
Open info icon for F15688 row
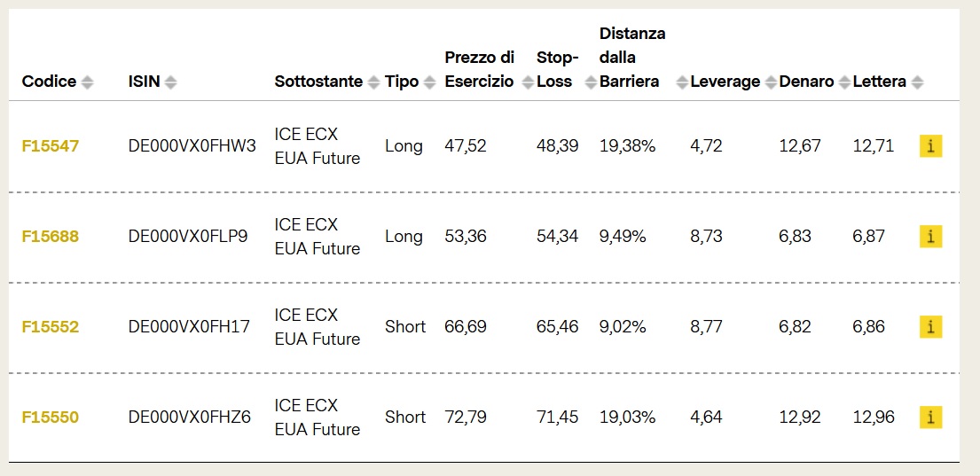click(x=930, y=237)
